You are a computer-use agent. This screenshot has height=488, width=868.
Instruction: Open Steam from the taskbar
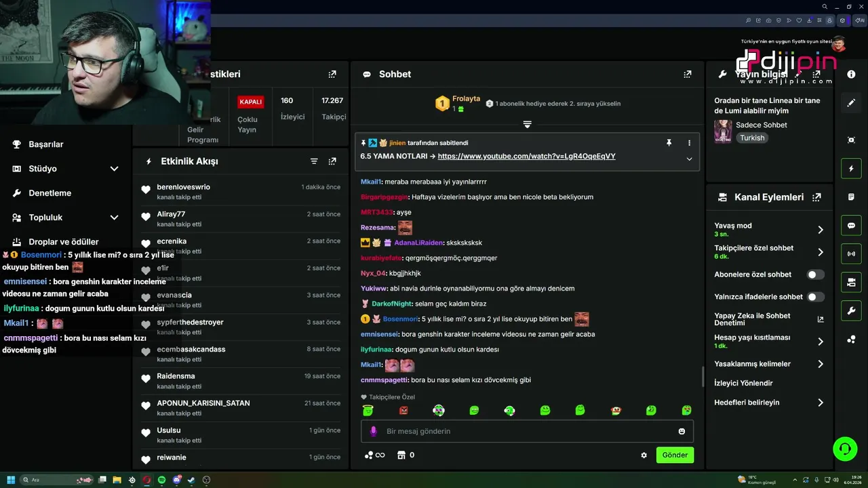191,480
